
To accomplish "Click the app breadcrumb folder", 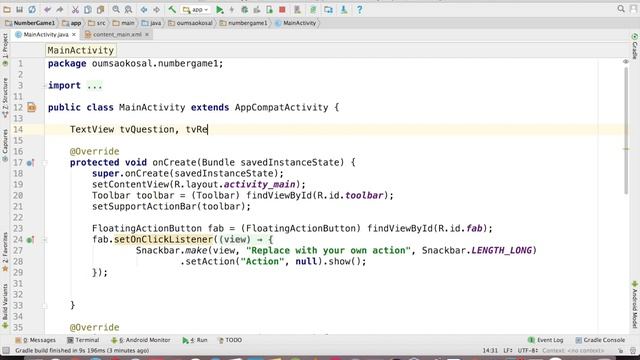I will click(71, 23).
